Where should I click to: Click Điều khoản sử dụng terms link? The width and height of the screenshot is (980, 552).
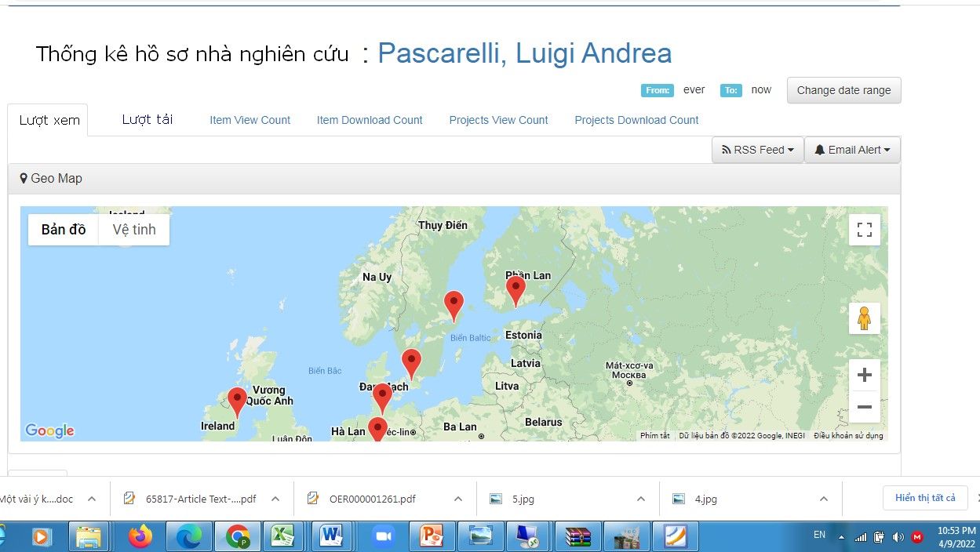[x=848, y=436]
